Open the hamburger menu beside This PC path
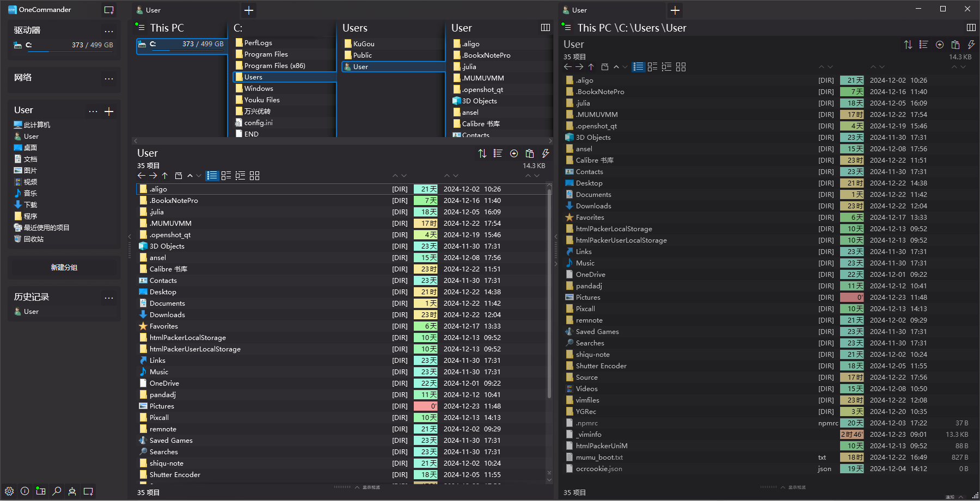Screen dimensions: 980x501 coord(141,27)
